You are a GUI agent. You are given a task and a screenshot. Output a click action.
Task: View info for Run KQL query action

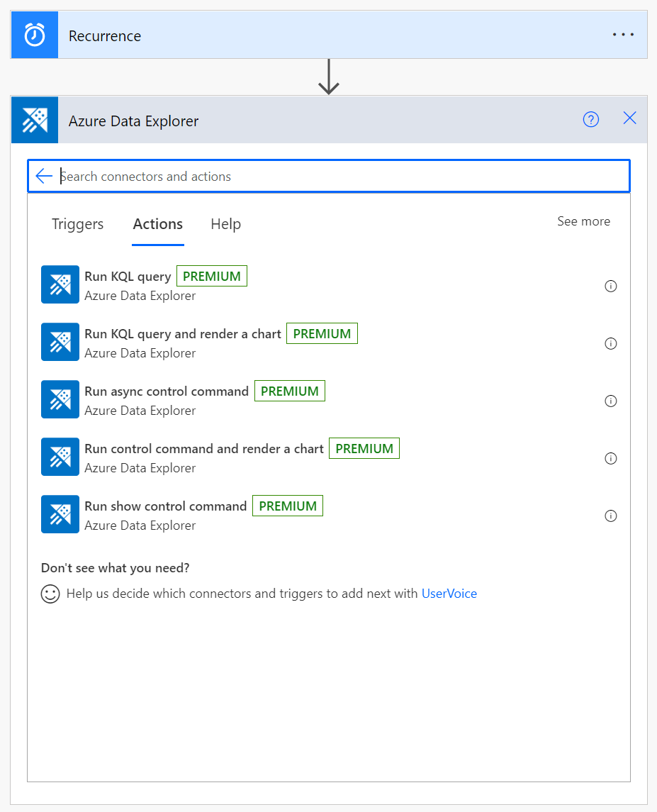(x=610, y=286)
